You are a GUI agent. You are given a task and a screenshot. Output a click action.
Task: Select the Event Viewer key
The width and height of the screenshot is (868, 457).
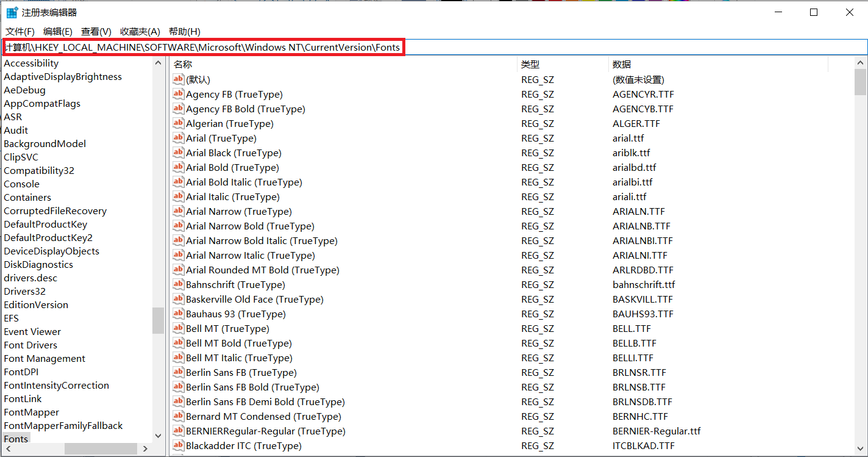click(32, 332)
